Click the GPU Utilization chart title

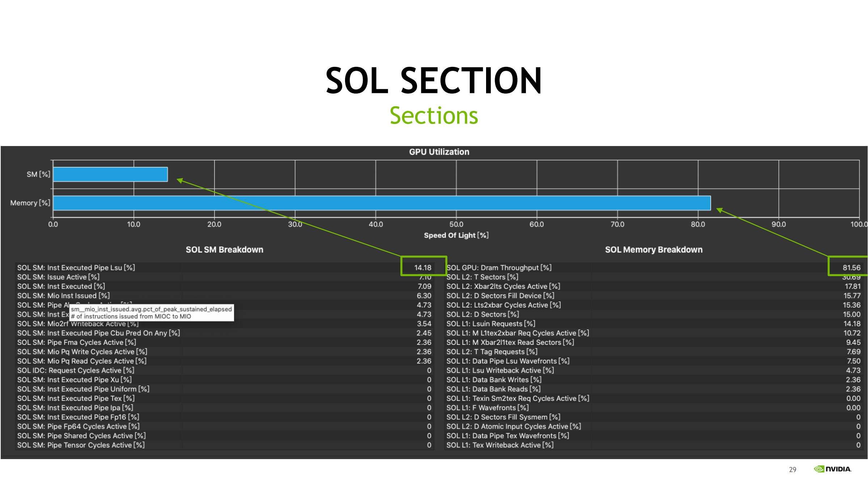pyautogui.click(x=439, y=152)
